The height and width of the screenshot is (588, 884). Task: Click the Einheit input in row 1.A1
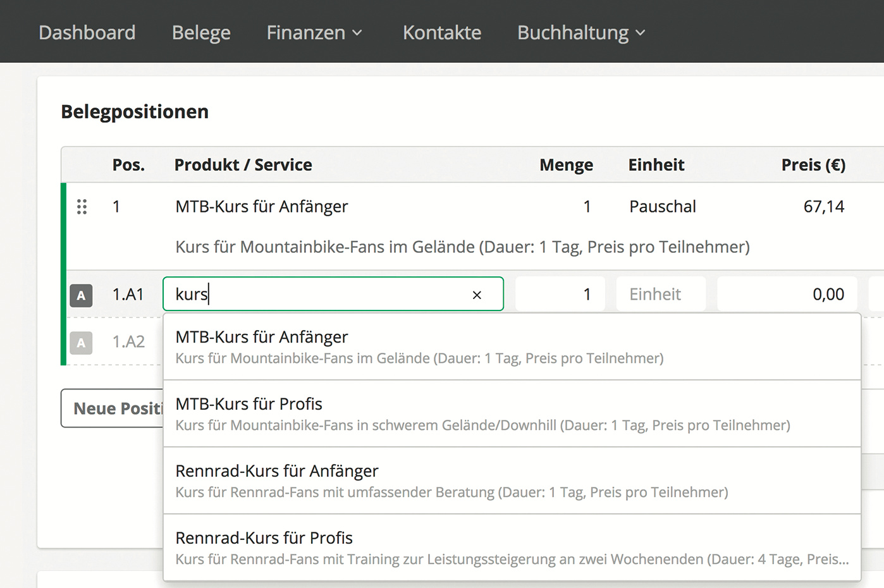(660, 295)
